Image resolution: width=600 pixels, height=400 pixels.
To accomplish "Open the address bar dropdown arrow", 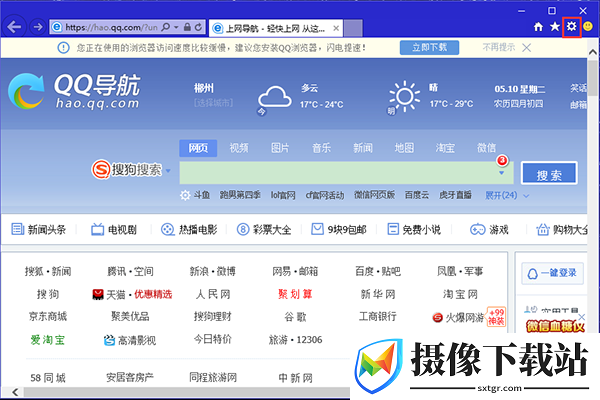I will pyautogui.click(x=176, y=27).
